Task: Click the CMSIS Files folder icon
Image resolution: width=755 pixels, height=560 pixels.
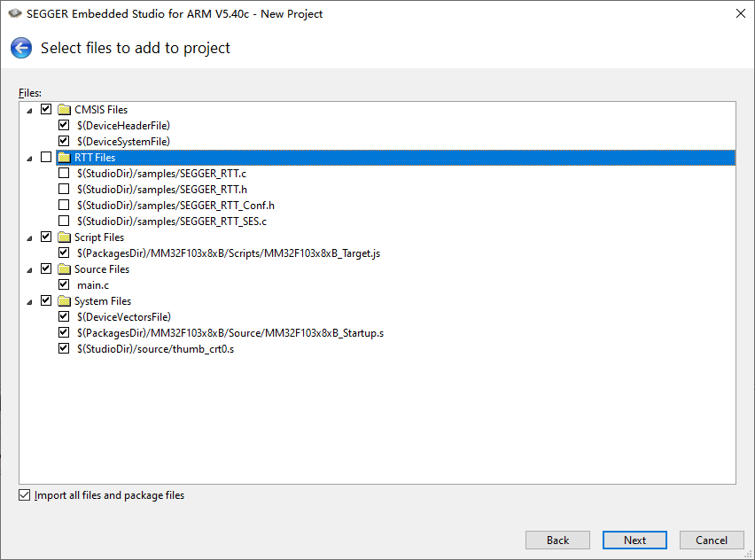Action: [64, 110]
